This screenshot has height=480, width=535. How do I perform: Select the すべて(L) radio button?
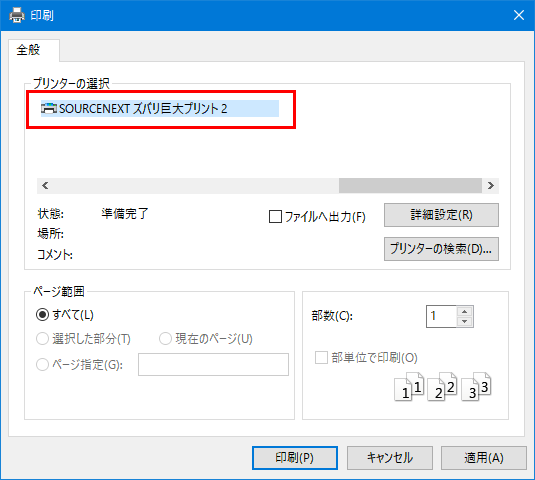coord(42,315)
